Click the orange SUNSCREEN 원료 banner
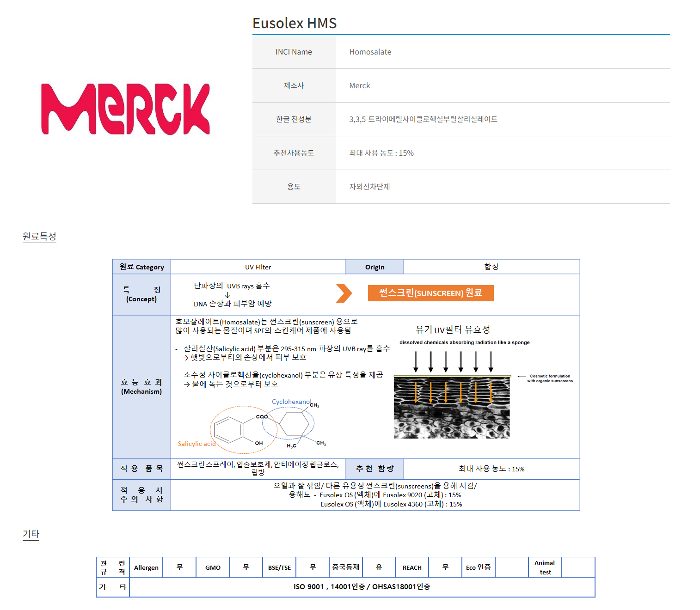 [430, 293]
